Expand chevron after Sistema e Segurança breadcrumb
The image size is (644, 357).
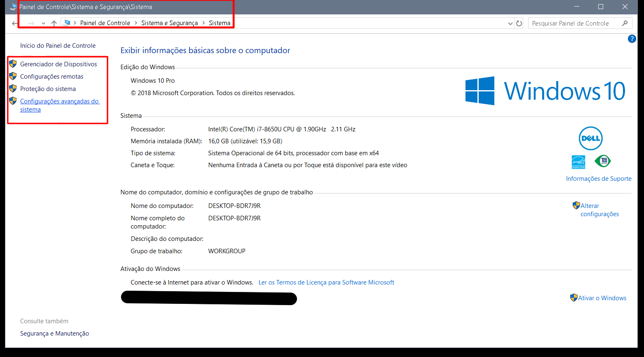pos(204,23)
